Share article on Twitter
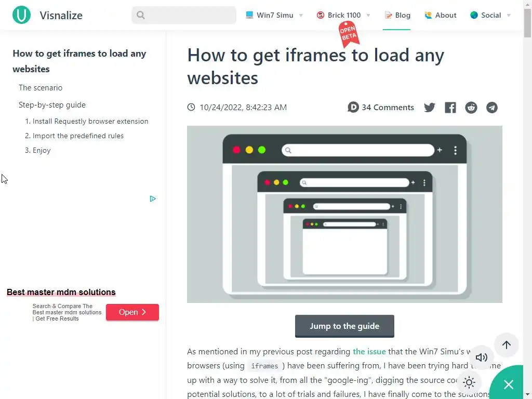This screenshot has width=532, height=399. 430,108
